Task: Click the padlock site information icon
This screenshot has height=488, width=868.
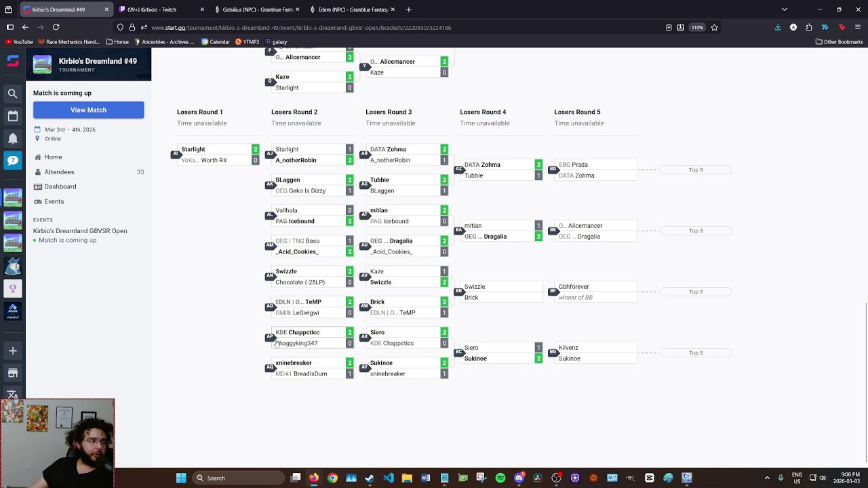Action: click(x=132, y=27)
